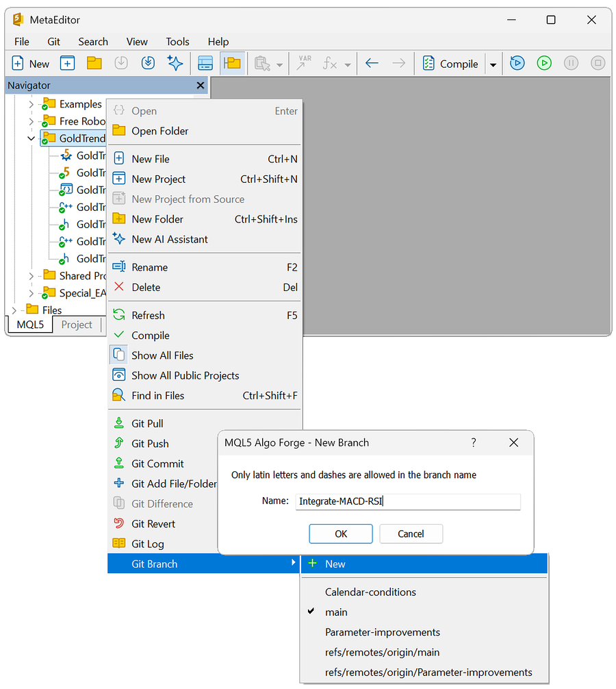This screenshot has height=689, width=616.
Task: Expand the Special_EA folder
Action: [31, 293]
